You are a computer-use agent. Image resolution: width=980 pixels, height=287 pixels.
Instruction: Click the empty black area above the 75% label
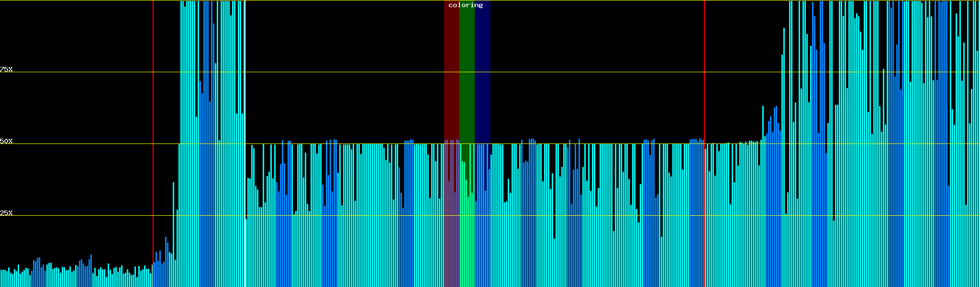[72, 33]
